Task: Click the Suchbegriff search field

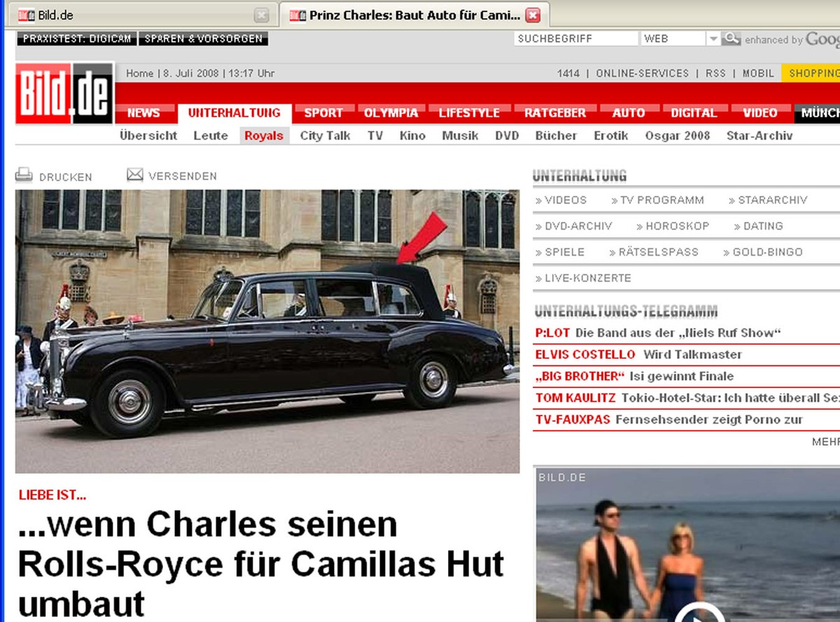Action: 575,39
